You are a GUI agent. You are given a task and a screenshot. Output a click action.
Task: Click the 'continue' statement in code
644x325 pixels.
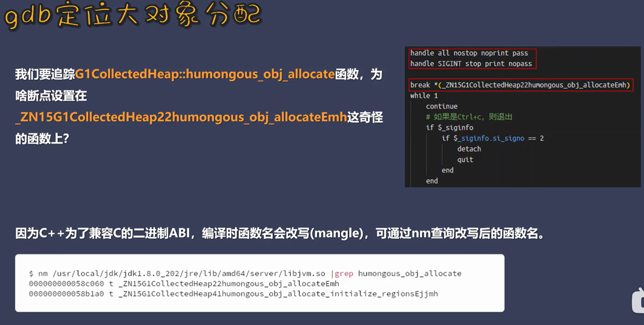click(x=442, y=106)
